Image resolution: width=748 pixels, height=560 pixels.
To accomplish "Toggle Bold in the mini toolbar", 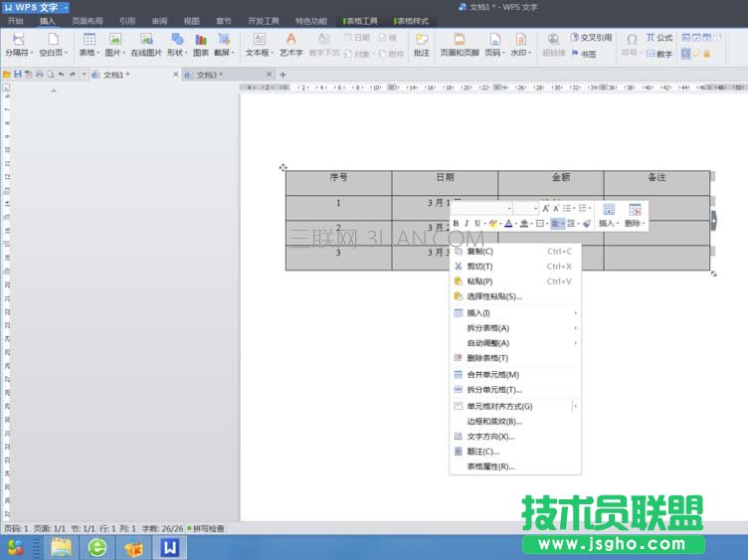I will tap(456, 223).
